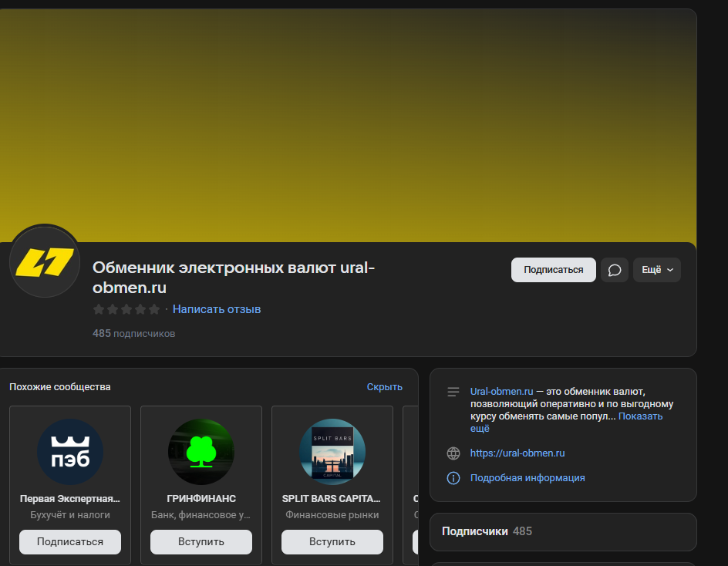Join the SPLIT BARS CAPITAL community

tap(332, 542)
